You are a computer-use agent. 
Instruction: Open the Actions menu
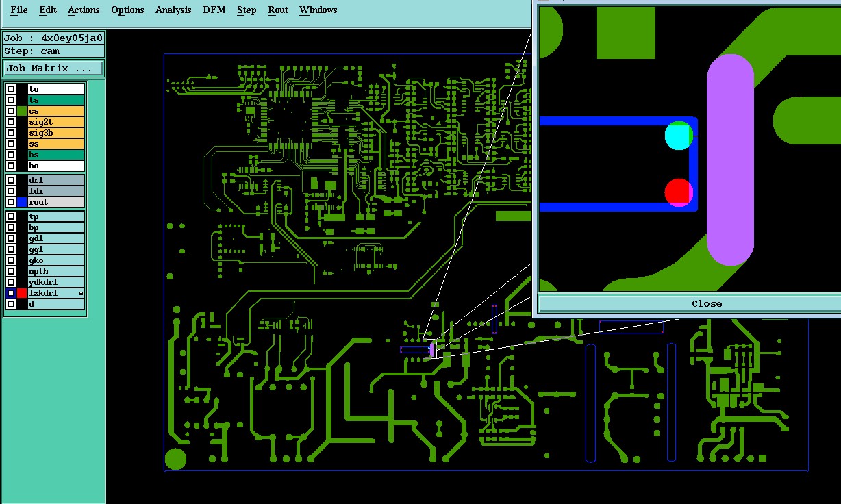pos(84,10)
